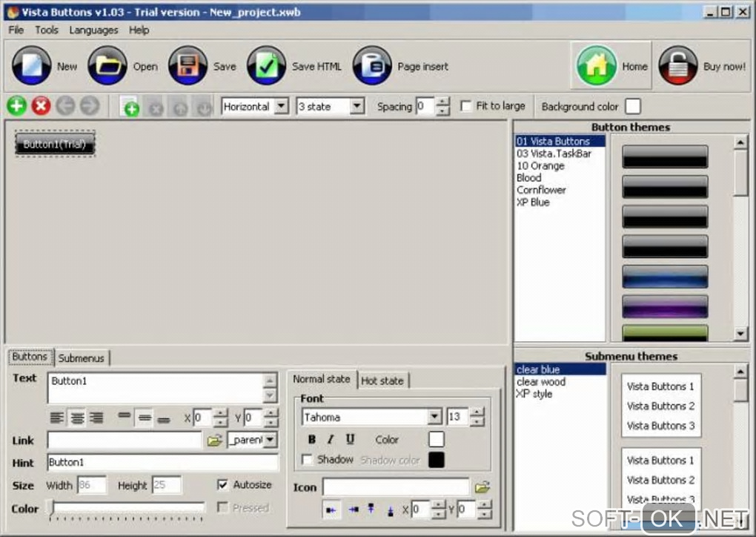The height and width of the screenshot is (537, 756).
Task: Click the greyed move left arrow icon
Action: click(65, 105)
